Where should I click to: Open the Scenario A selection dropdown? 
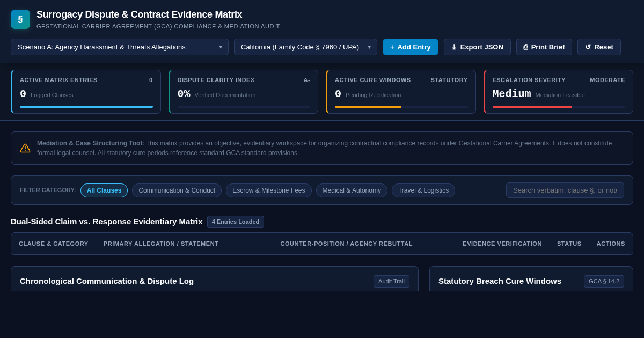click(x=120, y=47)
